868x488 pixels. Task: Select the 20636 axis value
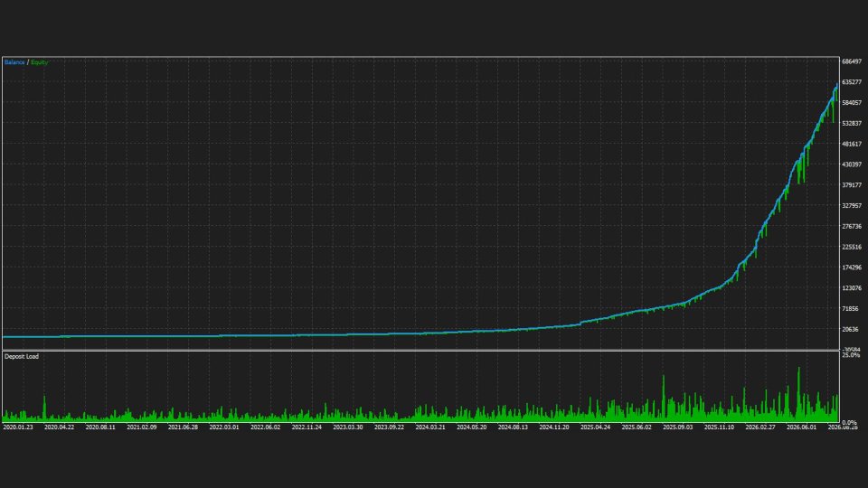(850, 329)
